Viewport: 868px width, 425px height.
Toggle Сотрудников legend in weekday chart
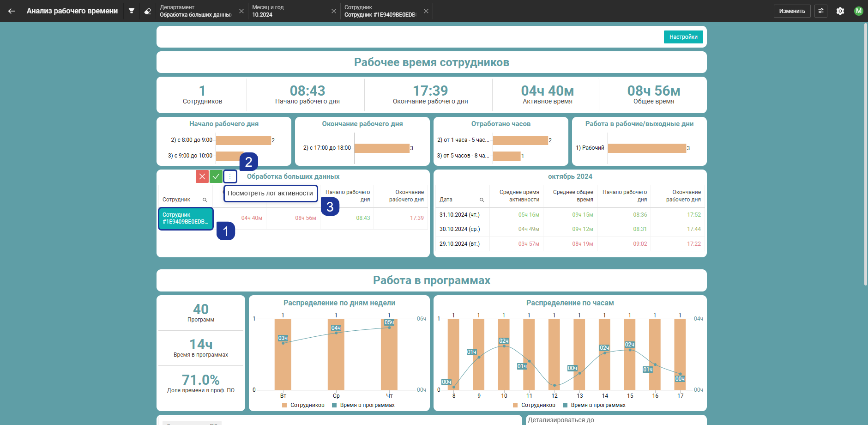pos(303,405)
